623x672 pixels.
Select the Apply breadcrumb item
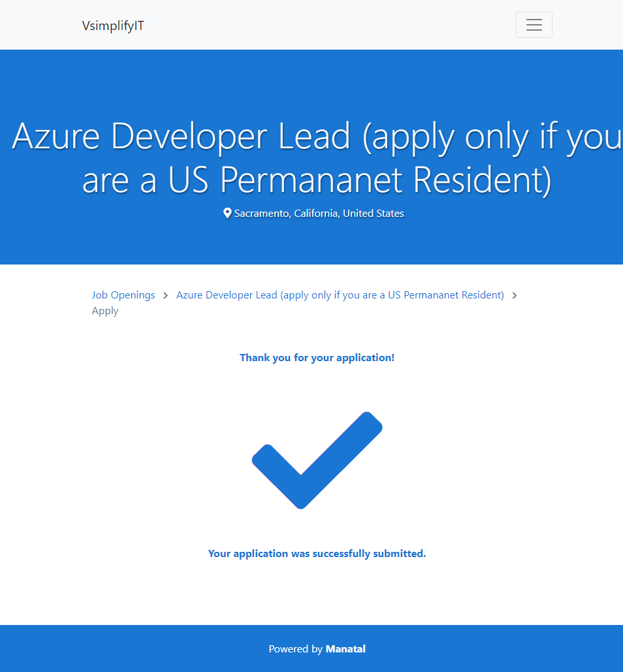pos(105,311)
